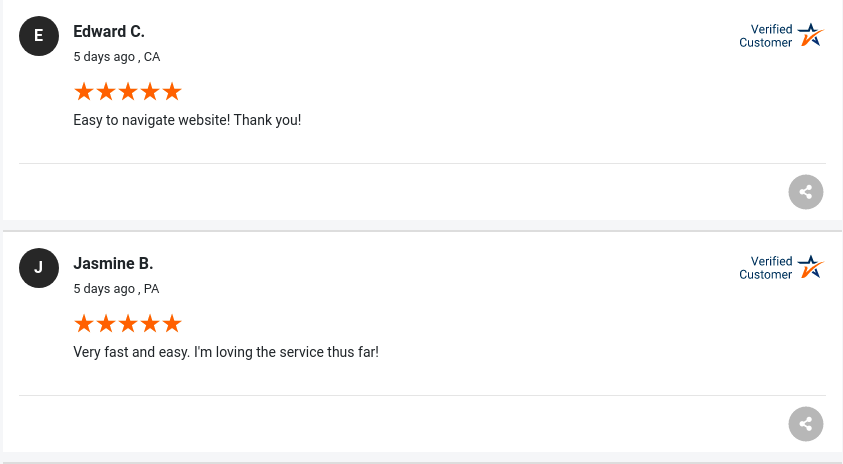Click Jasmine B.'s "J" avatar circle
Image resolution: width=843 pixels, height=464 pixels.
[x=39, y=268]
